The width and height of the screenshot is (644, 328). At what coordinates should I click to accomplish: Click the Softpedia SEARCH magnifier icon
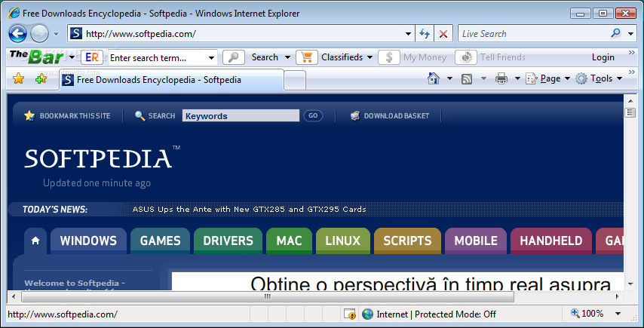tap(140, 116)
